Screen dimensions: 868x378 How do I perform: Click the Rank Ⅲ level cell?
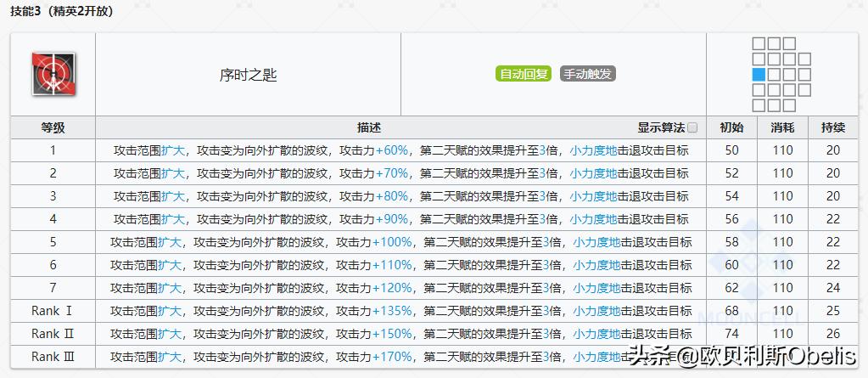coord(53,357)
